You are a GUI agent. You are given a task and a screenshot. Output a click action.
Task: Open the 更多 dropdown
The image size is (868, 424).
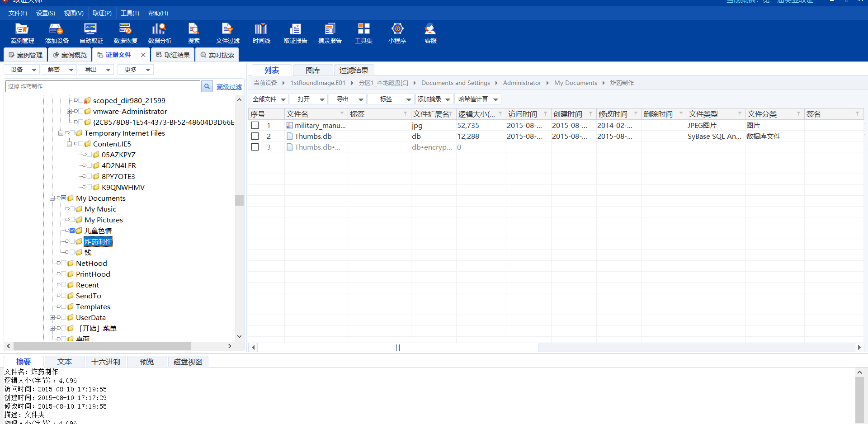click(136, 70)
